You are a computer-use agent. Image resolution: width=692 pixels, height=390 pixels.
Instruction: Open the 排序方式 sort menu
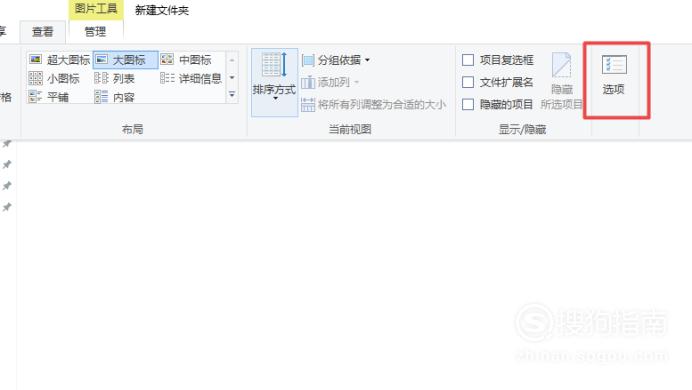click(x=274, y=82)
